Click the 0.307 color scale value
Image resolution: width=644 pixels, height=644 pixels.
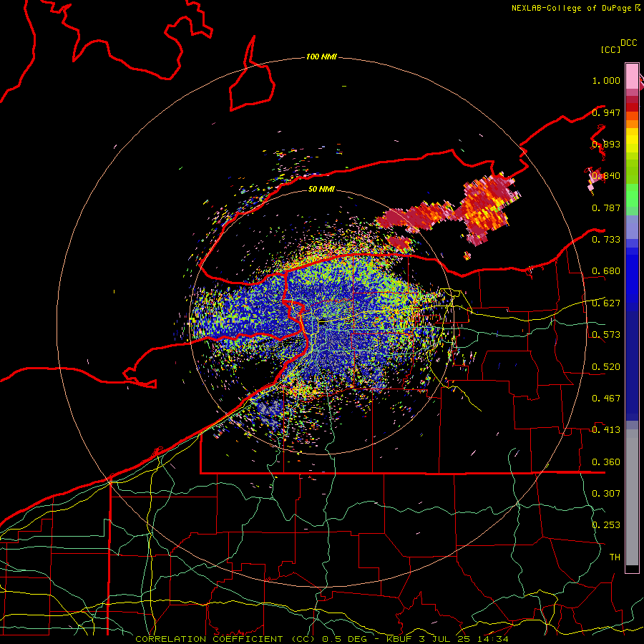coord(606,493)
